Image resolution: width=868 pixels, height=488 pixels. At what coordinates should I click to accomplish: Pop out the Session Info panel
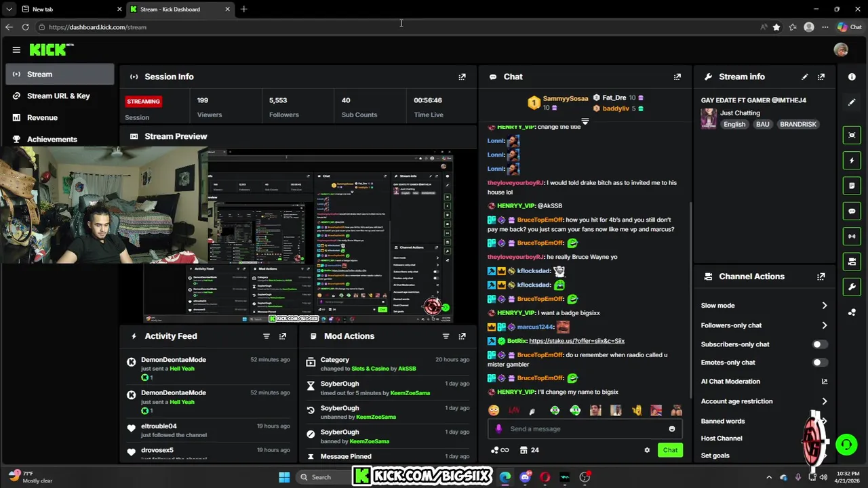462,77
